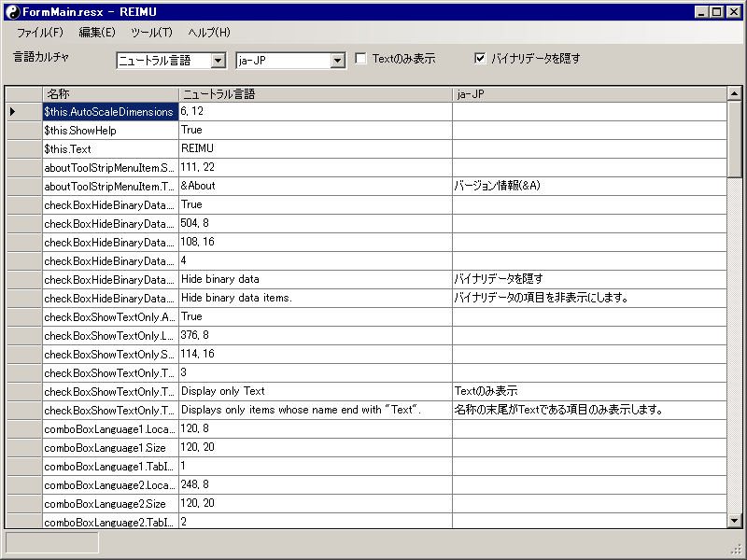Select the $this.AutoScaleDimensions name cell
The height and width of the screenshot is (560, 747).
[x=110, y=112]
